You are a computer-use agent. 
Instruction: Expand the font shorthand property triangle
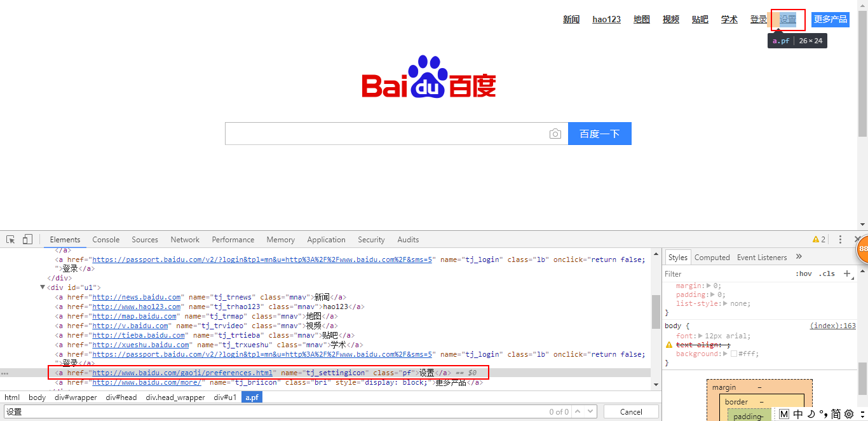coord(700,336)
